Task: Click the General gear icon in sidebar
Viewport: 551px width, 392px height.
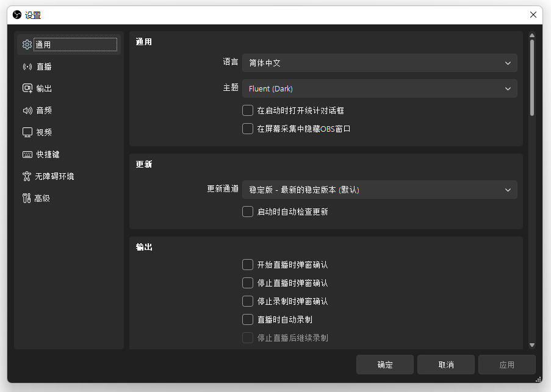Action: [27, 45]
